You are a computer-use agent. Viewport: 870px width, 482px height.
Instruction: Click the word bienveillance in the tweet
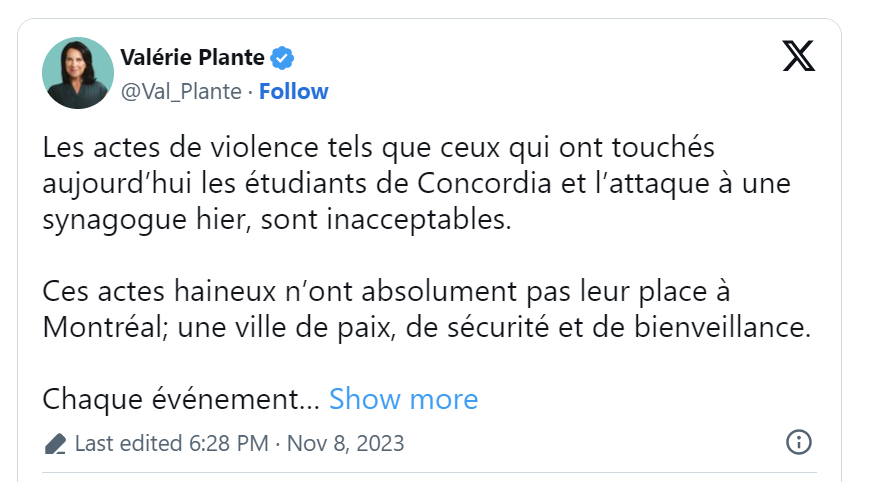click(722, 327)
